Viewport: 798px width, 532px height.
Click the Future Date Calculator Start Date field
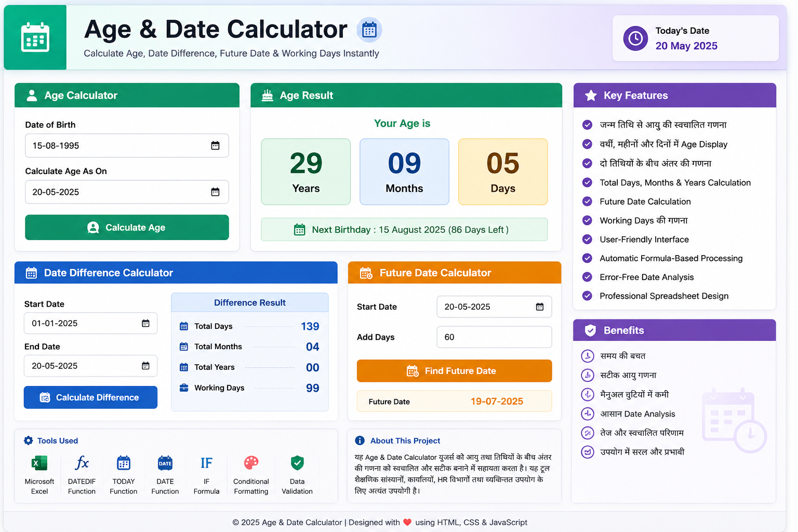494,307
